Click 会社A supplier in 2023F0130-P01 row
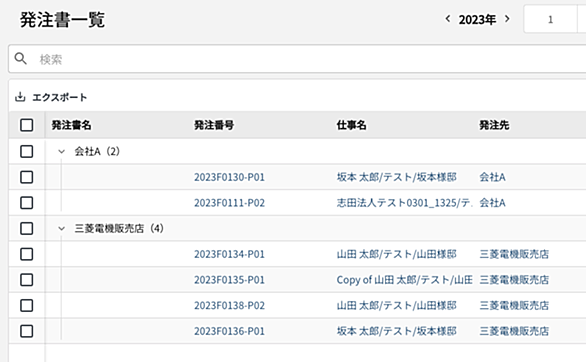 point(492,177)
